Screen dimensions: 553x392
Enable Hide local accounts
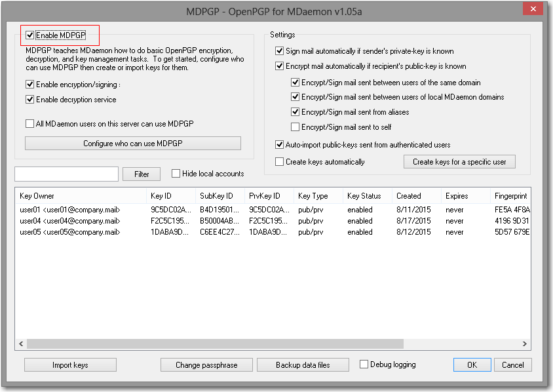(x=176, y=173)
